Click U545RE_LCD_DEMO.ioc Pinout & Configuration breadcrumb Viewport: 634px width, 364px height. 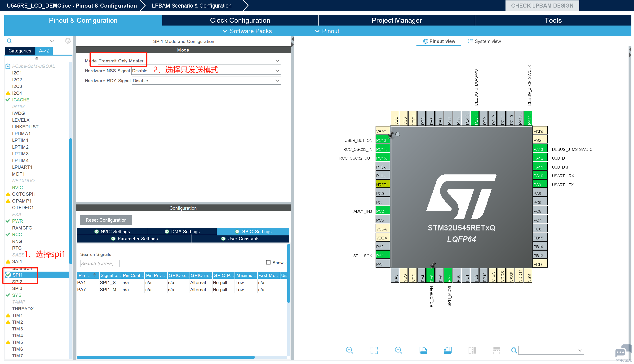[x=72, y=5]
